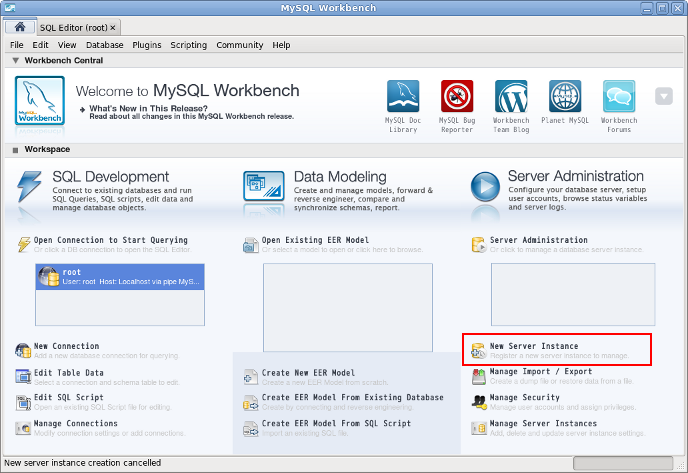
Task: Click New Server Instance link
Action: (534, 346)
